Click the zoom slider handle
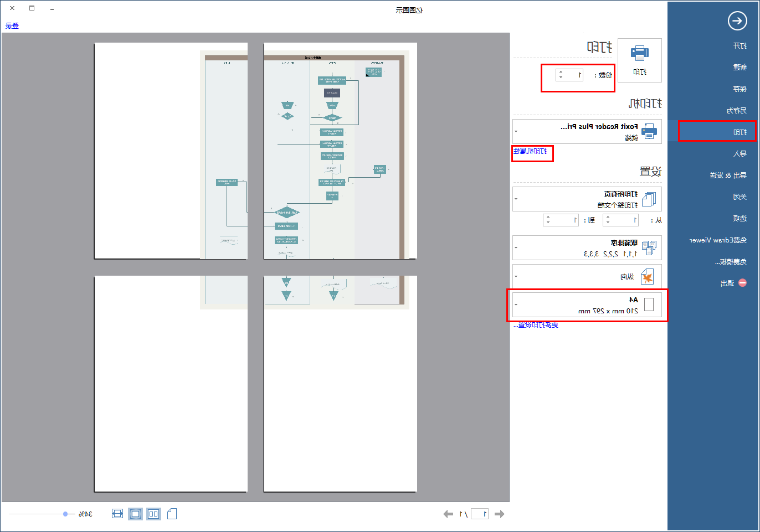Screen dimensions: 760x532 point(65,514)
